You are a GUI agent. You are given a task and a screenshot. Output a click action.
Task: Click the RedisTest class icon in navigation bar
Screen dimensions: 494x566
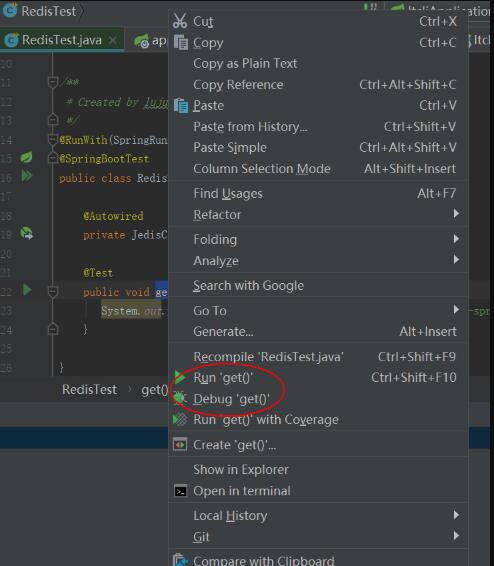point(10,10)
